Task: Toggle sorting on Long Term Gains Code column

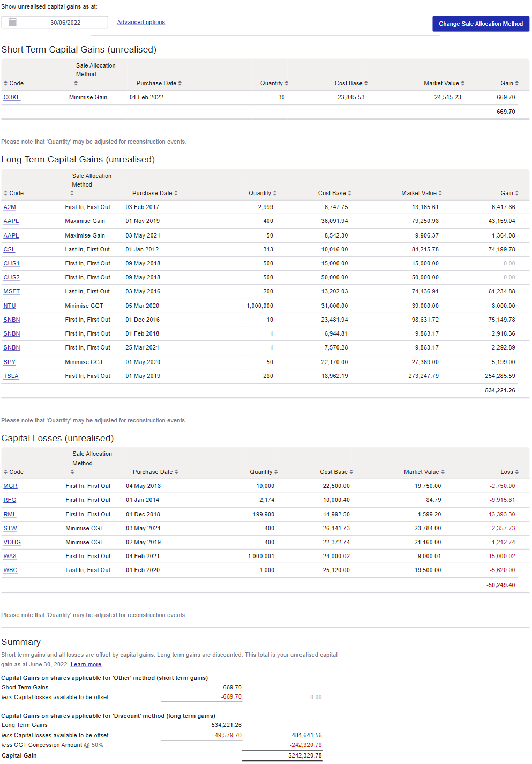Action: tap(5, 193)
